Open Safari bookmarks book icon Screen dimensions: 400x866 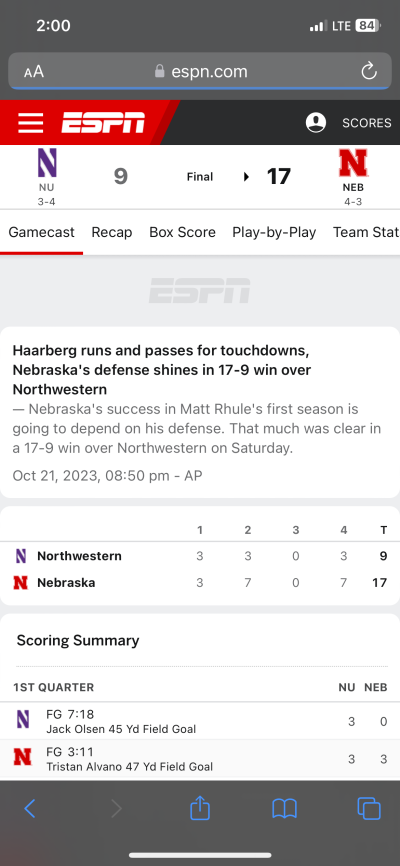click(285, 809)
